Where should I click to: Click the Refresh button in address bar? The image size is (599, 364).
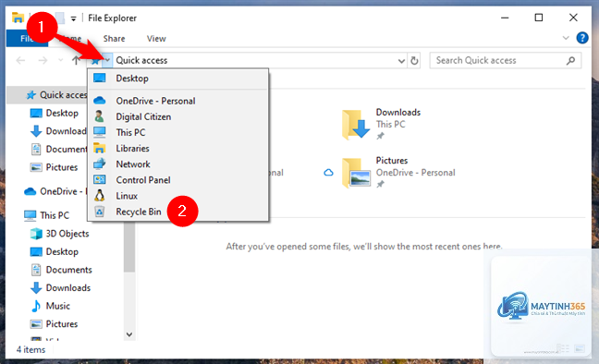click(414, 60)
